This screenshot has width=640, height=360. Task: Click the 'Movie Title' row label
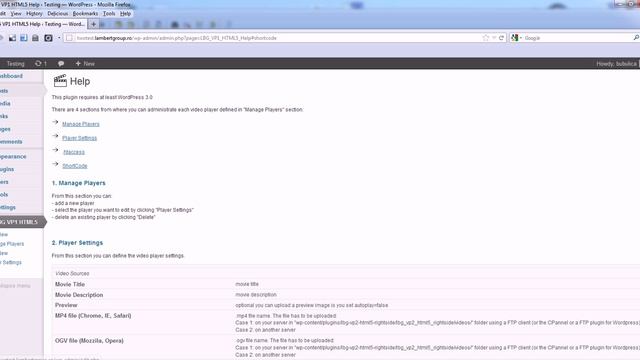pyautogui.click(x=70, y=284)
